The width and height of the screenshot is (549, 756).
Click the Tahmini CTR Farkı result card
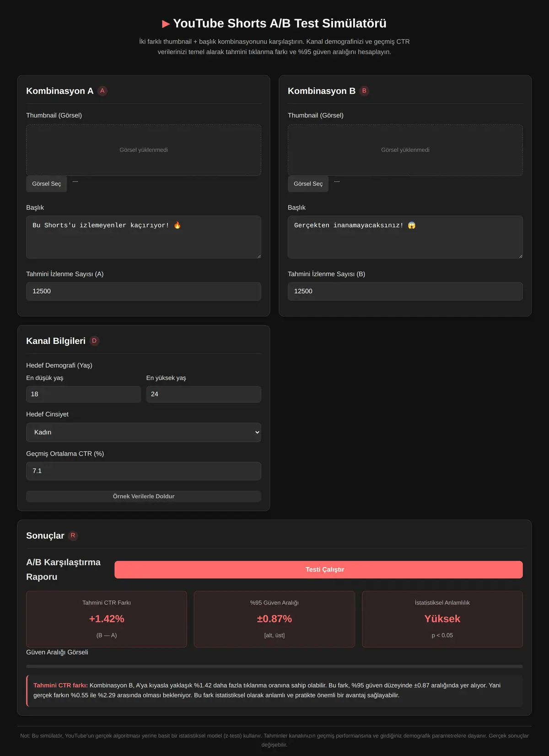107,619
